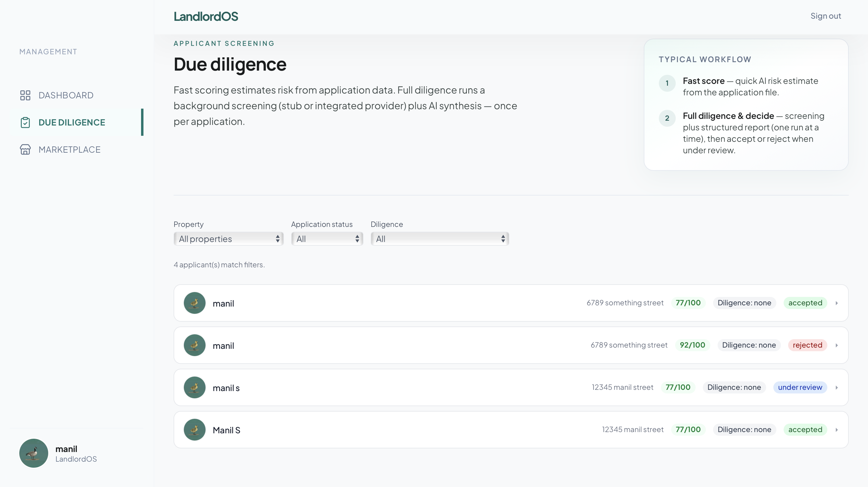Click avatar of first manil applicant
This screenshot has height=487, width=868.
tap(194, 303)
